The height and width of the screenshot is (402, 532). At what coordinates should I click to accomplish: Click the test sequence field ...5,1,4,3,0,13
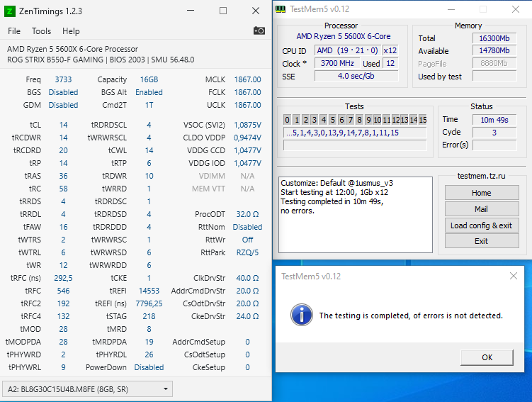point(355,133)
